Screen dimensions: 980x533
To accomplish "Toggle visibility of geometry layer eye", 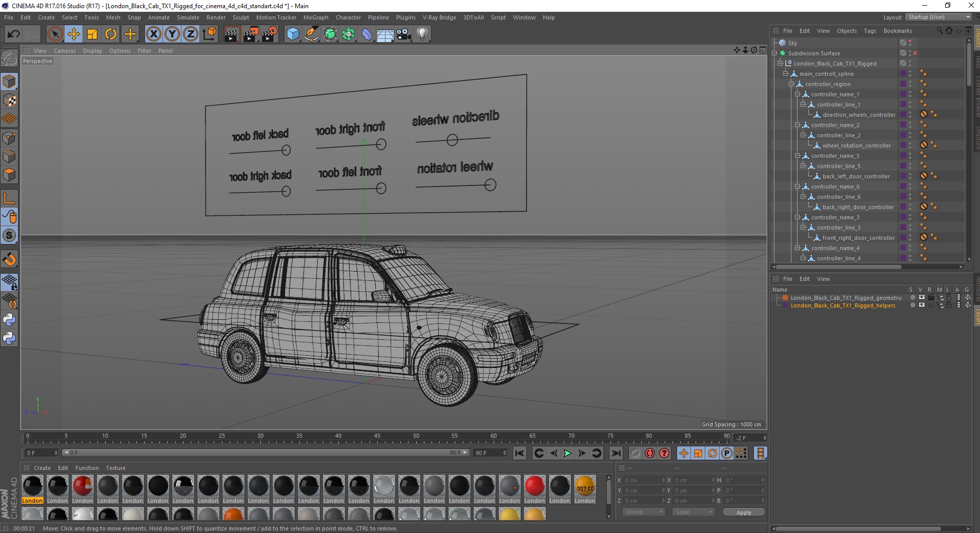I will click(x=922, y=297).
